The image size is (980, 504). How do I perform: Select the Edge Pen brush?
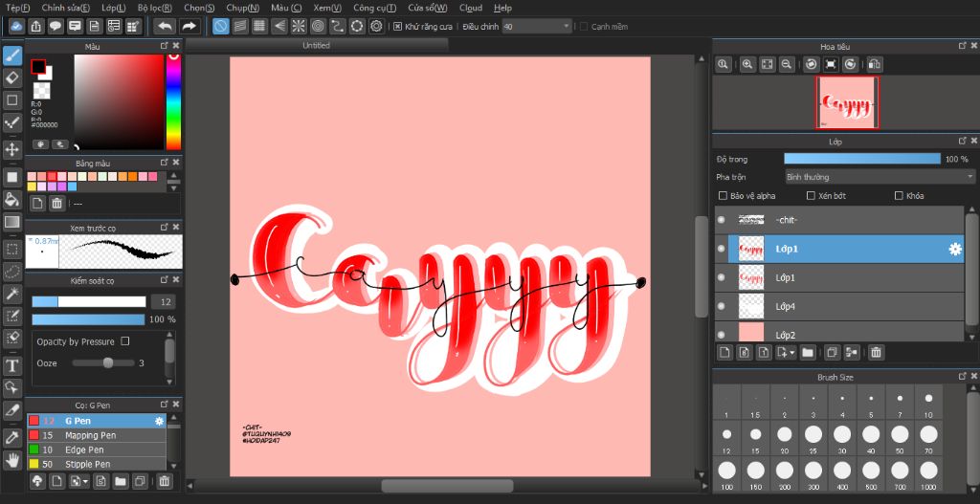(x=97, y=449)
